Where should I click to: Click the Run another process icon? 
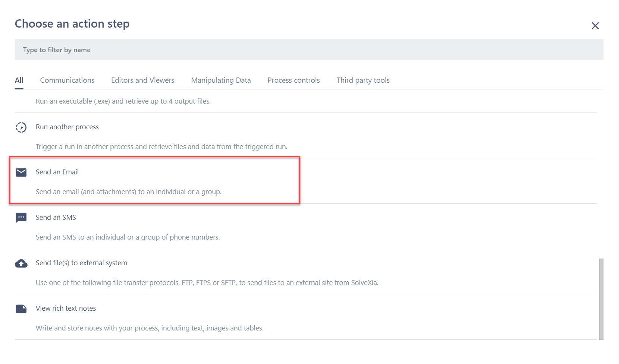click(21, 127)
